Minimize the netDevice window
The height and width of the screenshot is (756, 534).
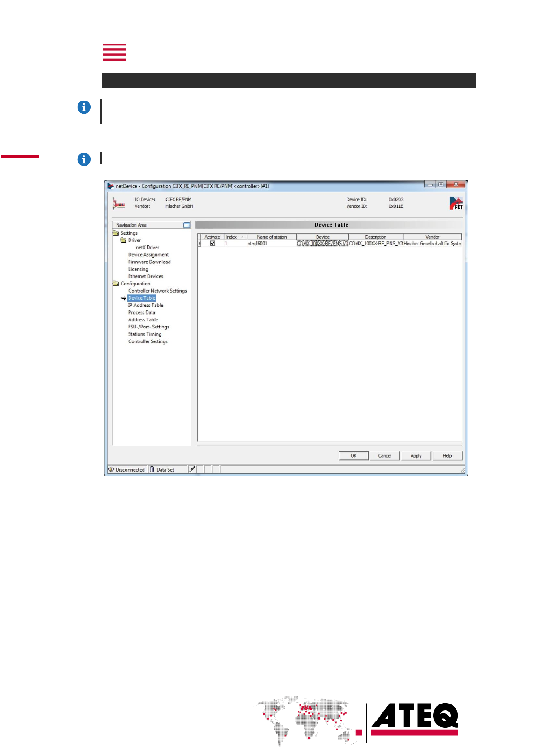click(x=430, y=184)
